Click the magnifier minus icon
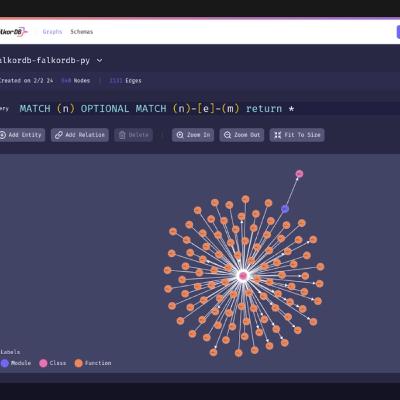This screenshot has height=400, width=400. [227, 135]
